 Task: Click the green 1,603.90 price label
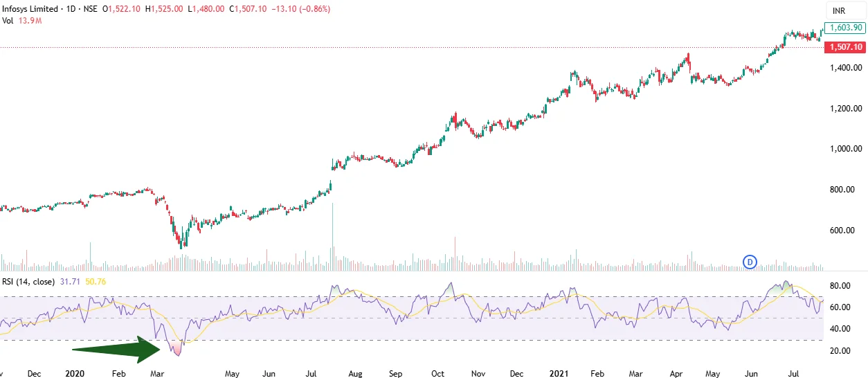tap(846, 27)
